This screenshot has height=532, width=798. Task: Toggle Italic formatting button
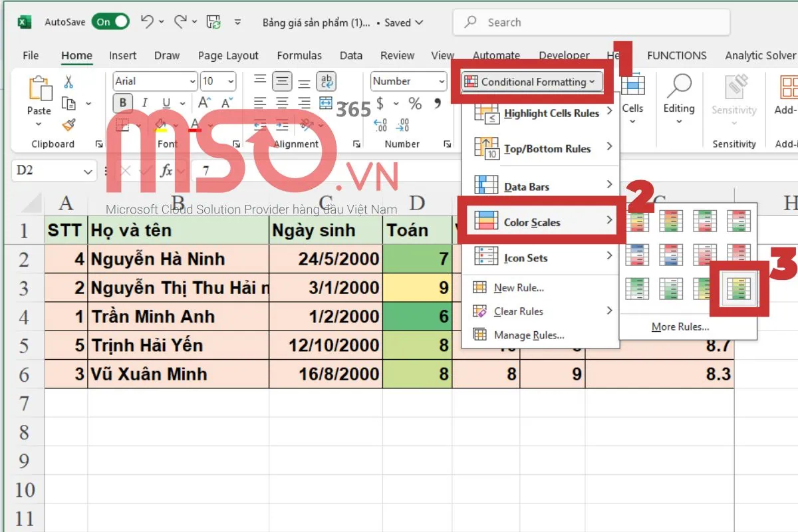pos(144,103)
